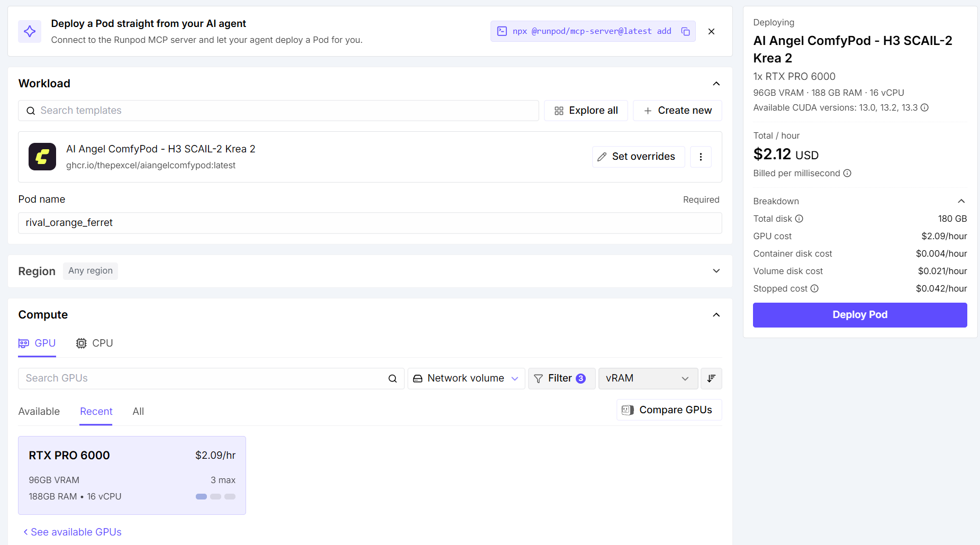
Task: Click the sparkle AI agent icon
Action: tap(30, 31)
